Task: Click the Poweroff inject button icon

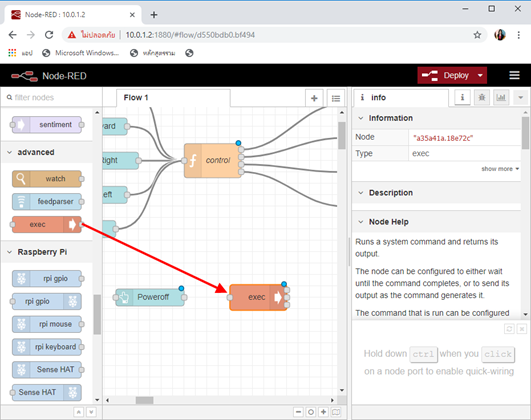Action: pyautogui.click(x=124, y=297)
